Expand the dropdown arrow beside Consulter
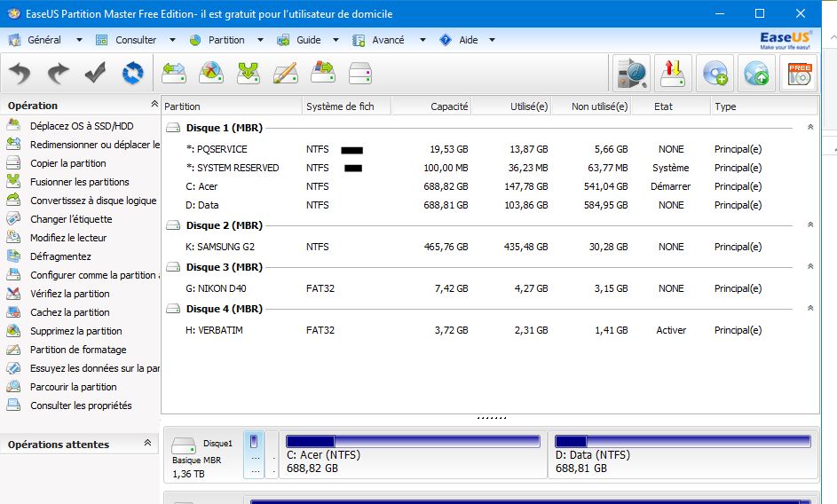Viewport: 837px width, 504px height. [x=172, y=40]
